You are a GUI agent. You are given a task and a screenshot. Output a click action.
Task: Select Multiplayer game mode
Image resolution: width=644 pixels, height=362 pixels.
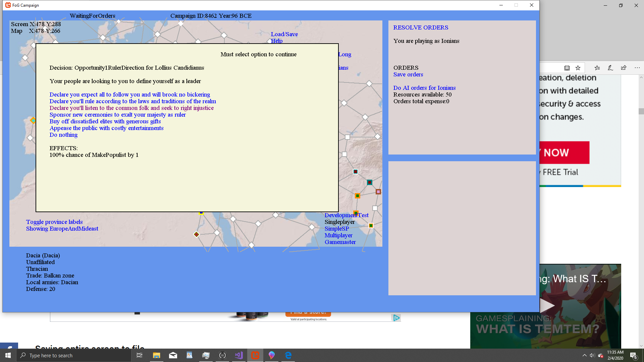(x=338, y=235)
